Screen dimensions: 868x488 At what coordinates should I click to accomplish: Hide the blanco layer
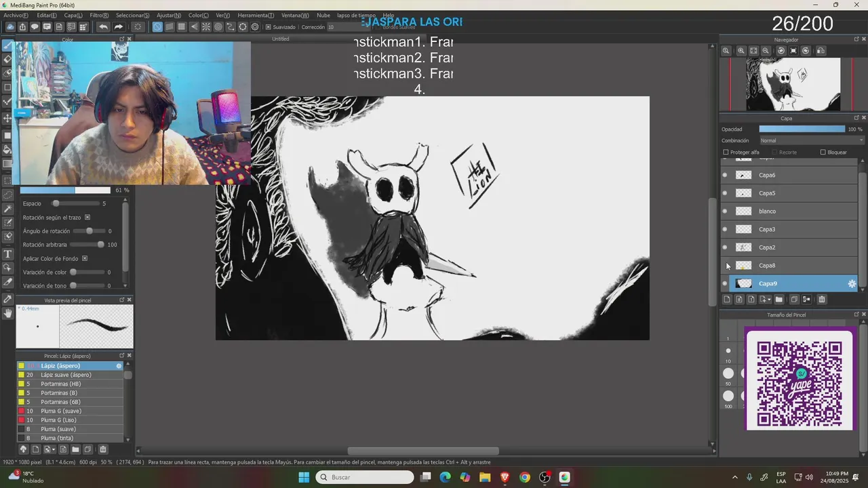click(725, 211)
